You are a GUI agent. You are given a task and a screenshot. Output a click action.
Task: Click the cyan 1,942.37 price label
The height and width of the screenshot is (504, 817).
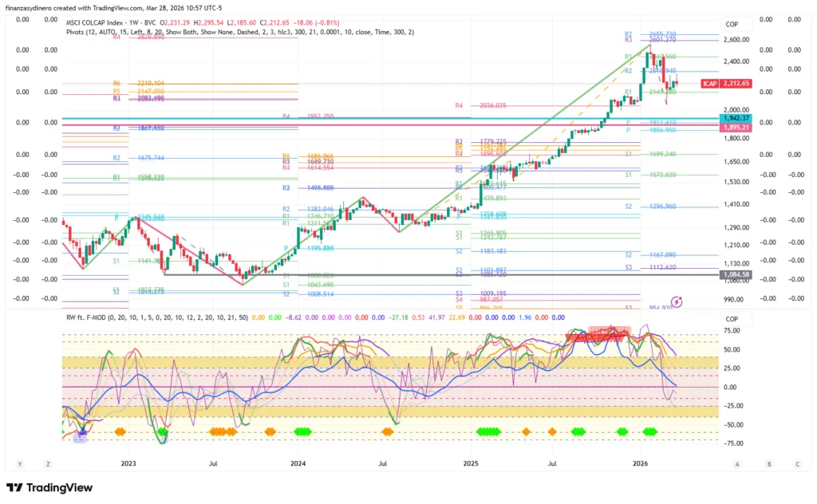point(737,117)
